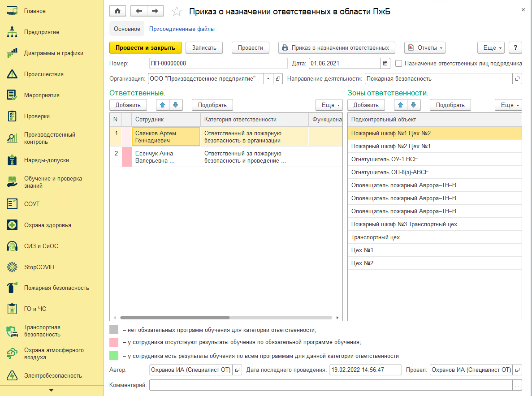Image resolution: width=532 pixels, height=396 pixels.
Task: Add document to favorites with star icon
Action: point(177,12)
